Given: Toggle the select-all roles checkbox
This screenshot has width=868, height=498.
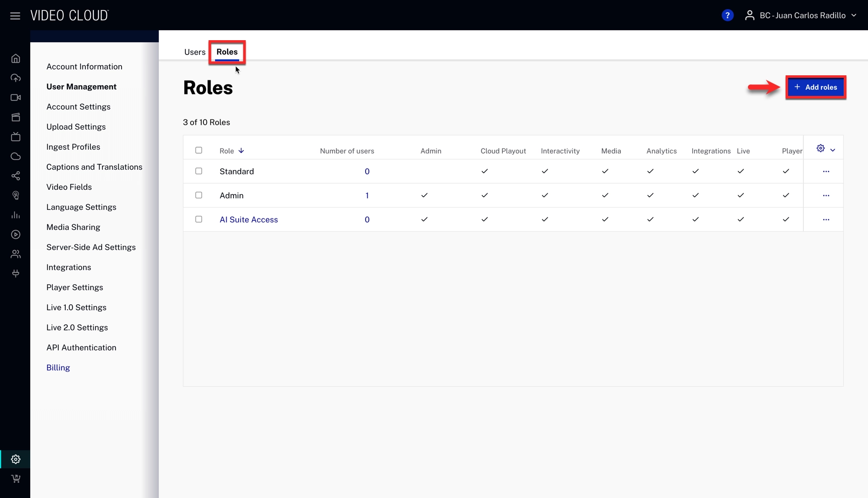Looking at the screenshot, I should [199, 150].
